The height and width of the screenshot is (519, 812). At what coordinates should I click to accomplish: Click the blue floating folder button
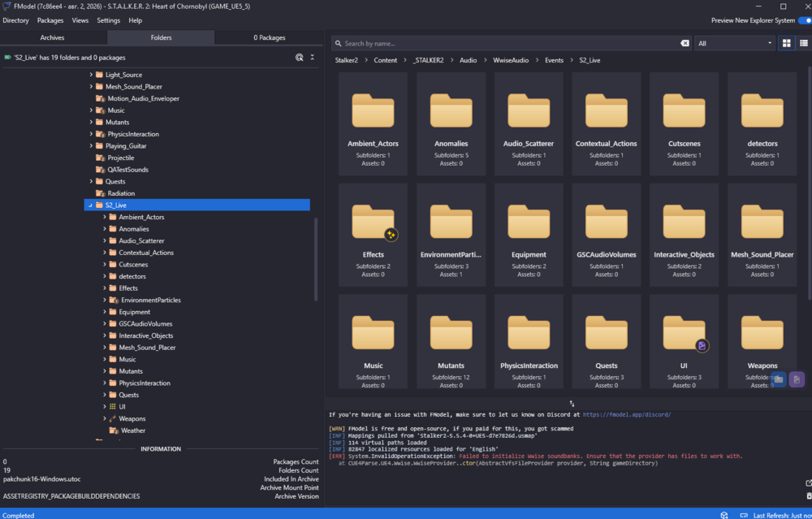(779, 379)
